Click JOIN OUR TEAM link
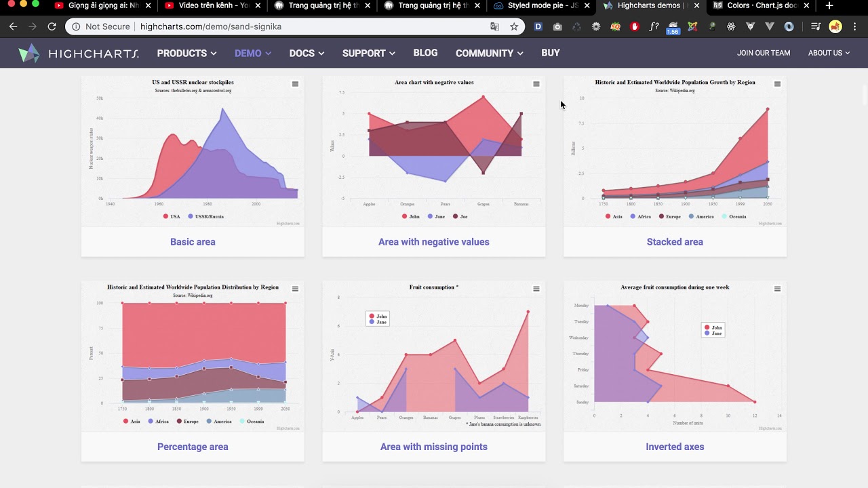The height and width of the screenshot is (488, 868). 764,53
